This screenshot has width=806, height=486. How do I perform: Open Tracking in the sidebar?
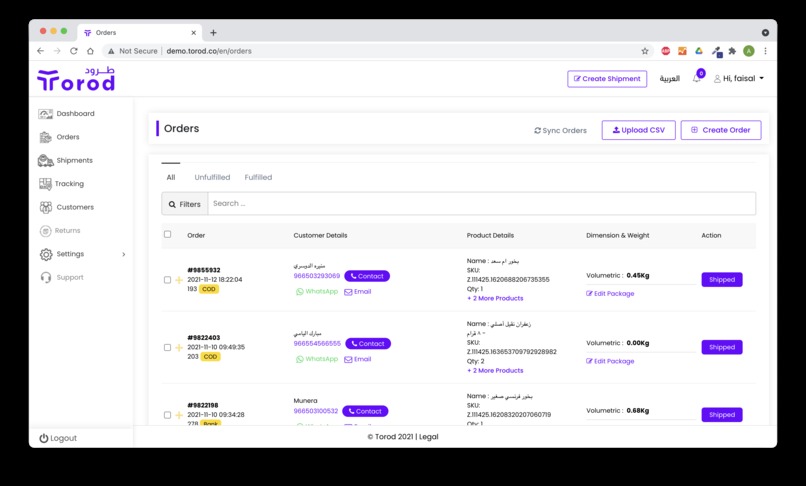[61, 184]
